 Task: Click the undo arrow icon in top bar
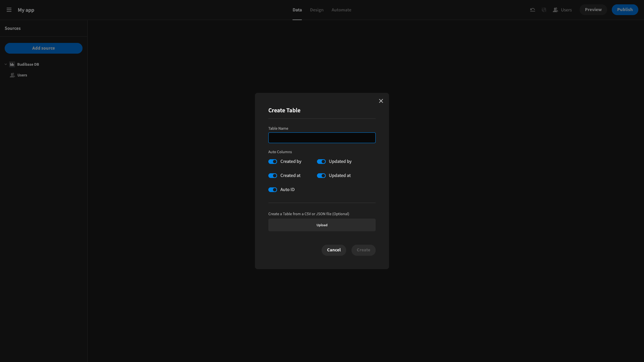tap(532, 10)
